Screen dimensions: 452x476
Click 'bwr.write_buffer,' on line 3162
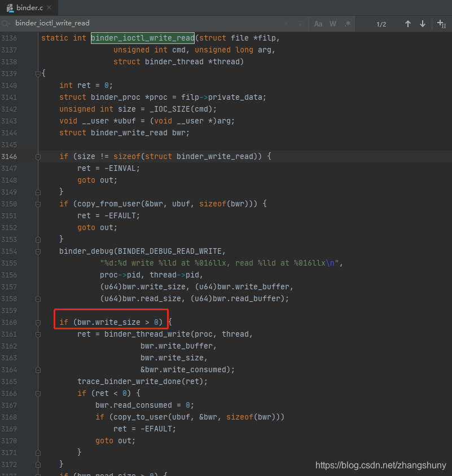(178, 346)
